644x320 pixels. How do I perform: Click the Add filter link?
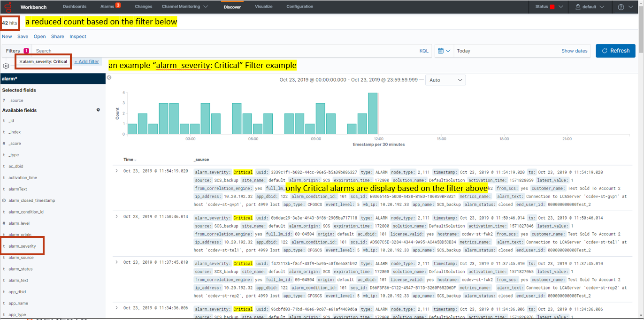pos(87,61)
